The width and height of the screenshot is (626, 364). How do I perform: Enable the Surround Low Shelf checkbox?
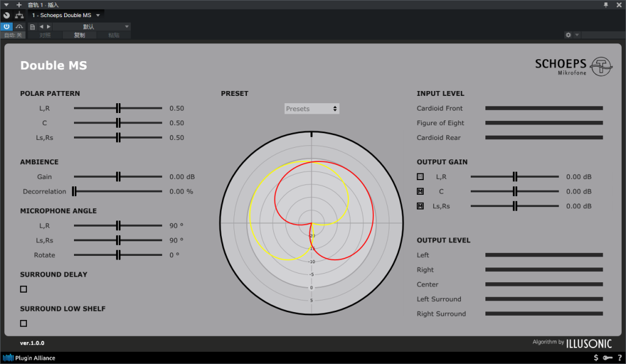[24, 323]
